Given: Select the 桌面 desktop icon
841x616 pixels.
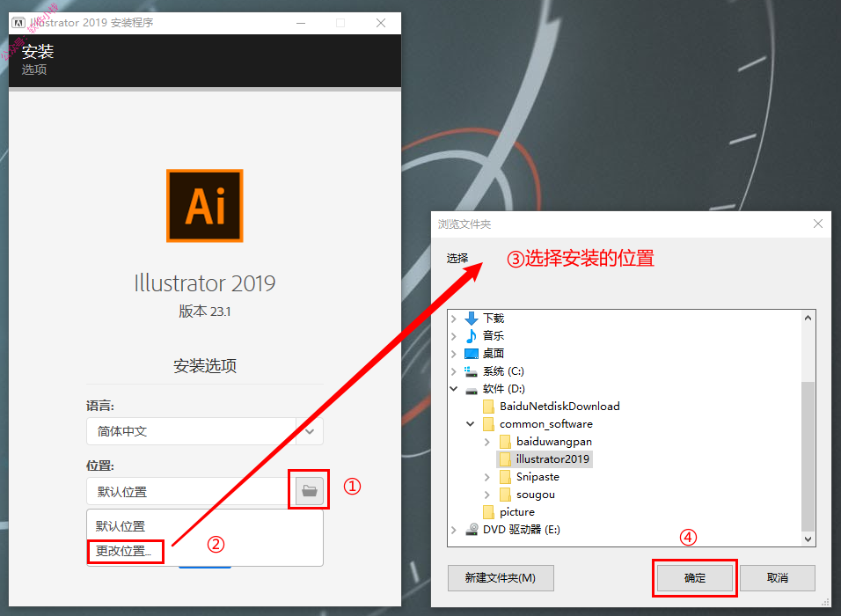Looking at the screenshot, I should click(472, 354).
